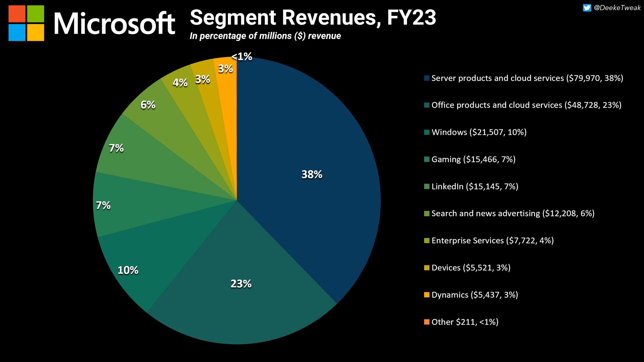Click the Other legend color swatch
The height and width of the screenshot is (362, 644).
(x=427, y=322)
